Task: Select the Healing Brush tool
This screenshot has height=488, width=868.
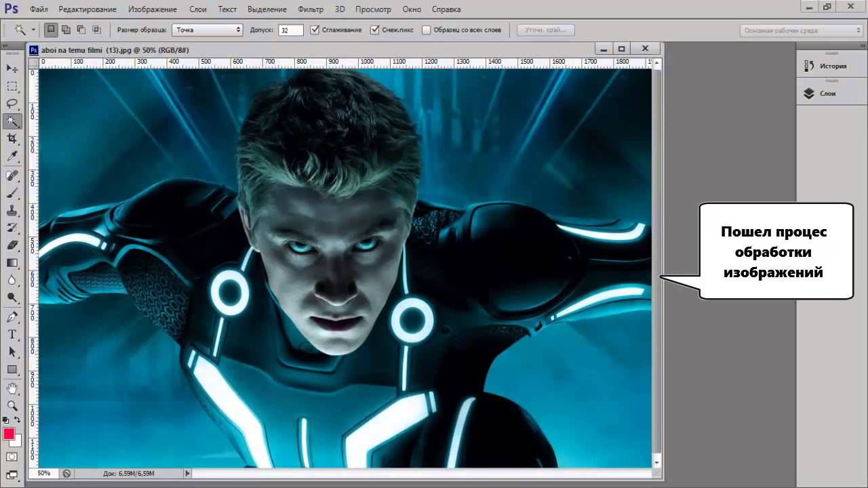Action: click(x=12, y=176)
